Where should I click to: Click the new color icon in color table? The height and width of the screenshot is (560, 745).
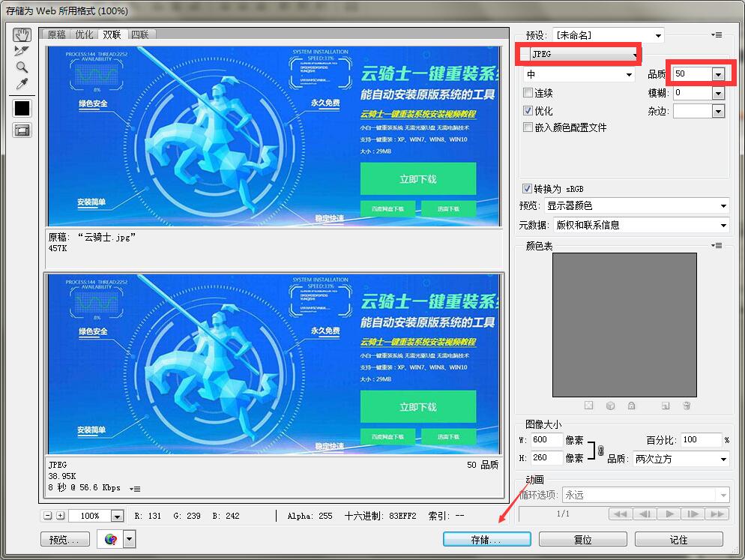point(666,406)
